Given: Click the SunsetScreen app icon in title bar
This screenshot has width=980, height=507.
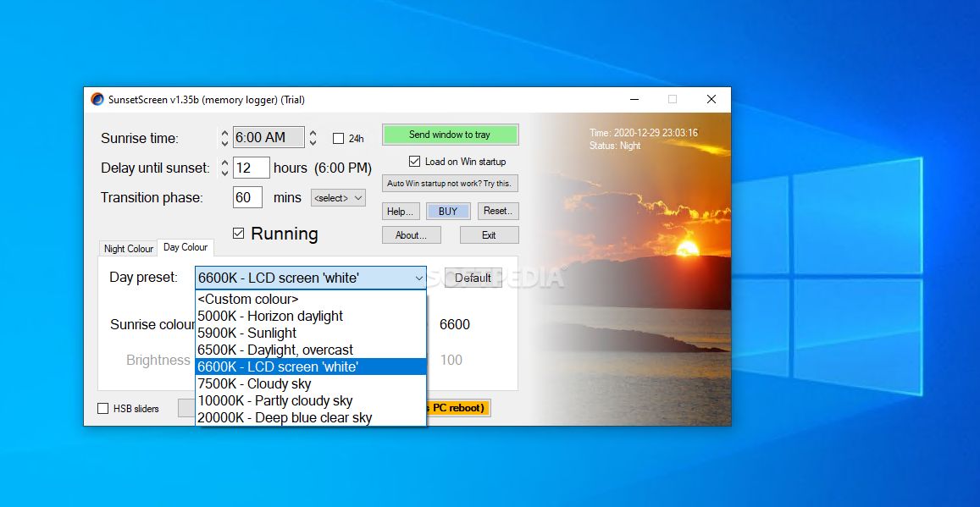Looking at the screenshot, I should click(97, 99).
